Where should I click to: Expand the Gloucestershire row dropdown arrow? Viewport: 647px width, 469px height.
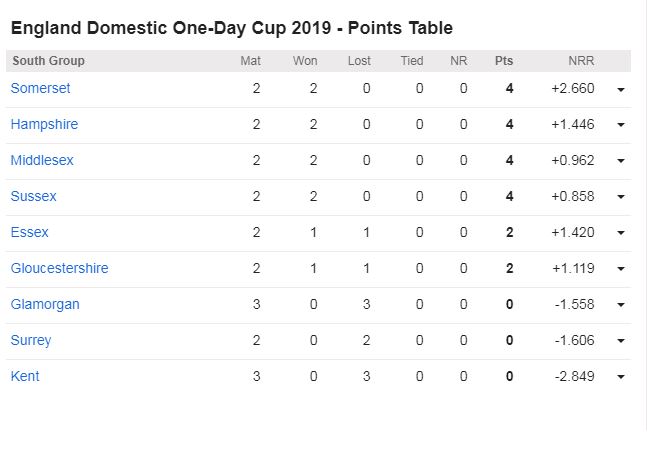621,269
